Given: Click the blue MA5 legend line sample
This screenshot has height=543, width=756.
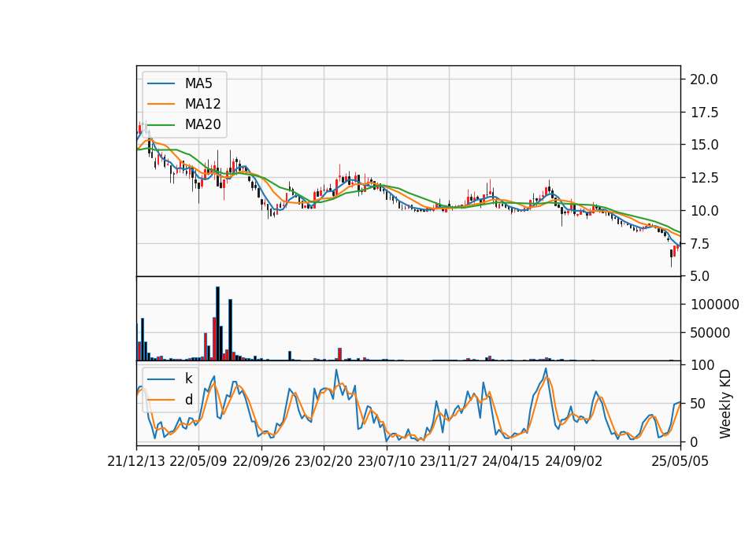Looking at the screenshot, I should click(161, 83).
